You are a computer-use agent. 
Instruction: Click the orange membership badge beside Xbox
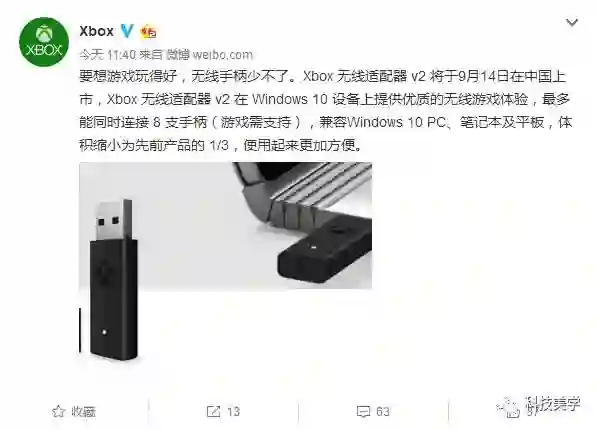[x=148, y=31]
